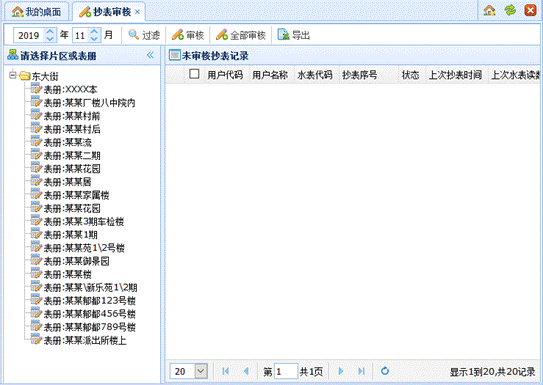Click the icon beside 表册:某某派出所楼上
543x385 pixels.
pyautogui.click(x=36, y=339)
